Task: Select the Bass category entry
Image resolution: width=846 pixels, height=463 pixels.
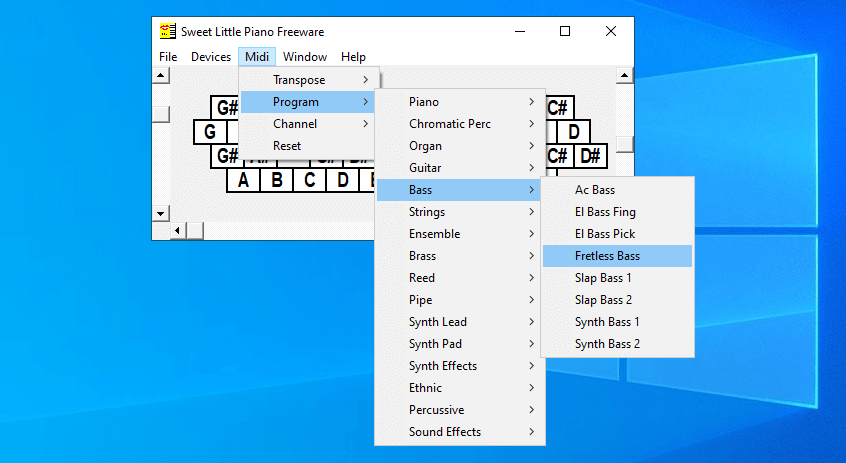Action: point(460,190)
